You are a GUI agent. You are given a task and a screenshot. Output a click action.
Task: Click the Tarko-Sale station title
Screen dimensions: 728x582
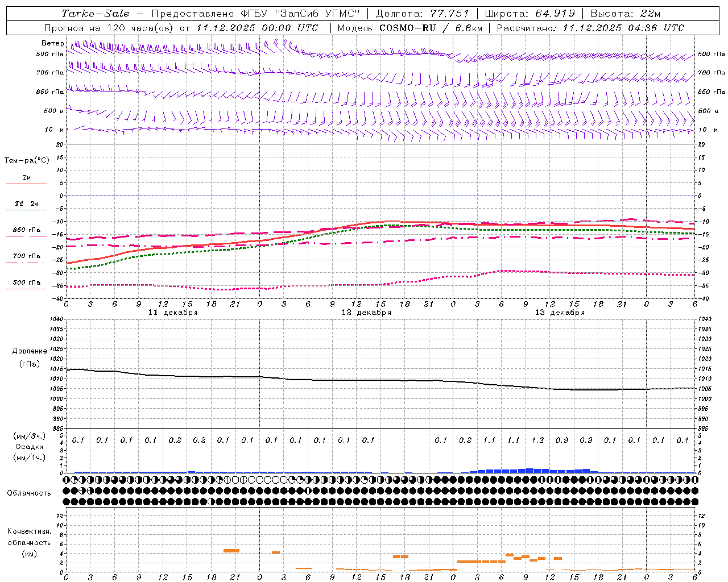95,14
